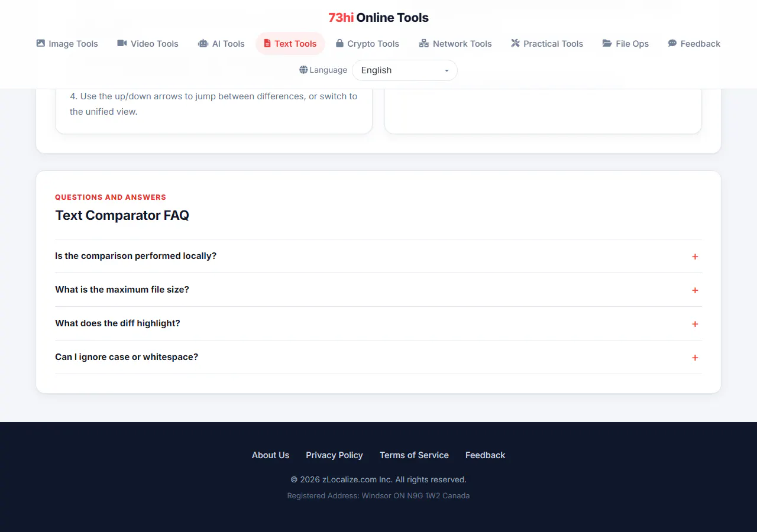Click the step 4 up/down arrows instruction
Screen dimensions: 757x532
213,103
